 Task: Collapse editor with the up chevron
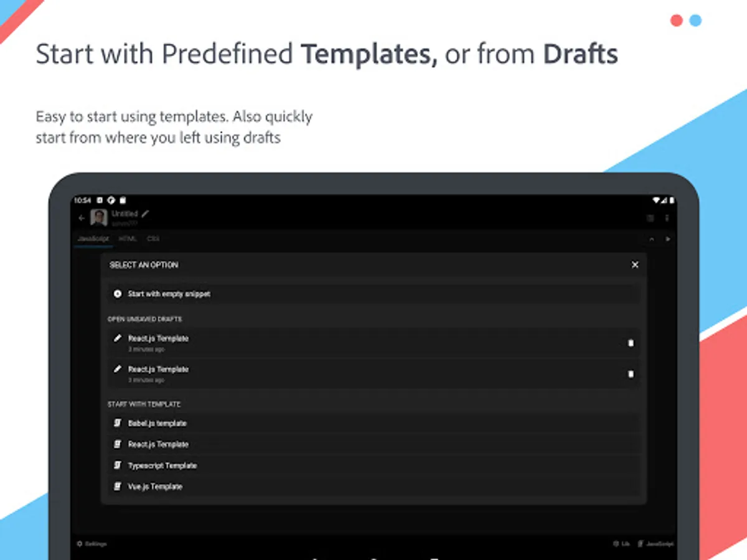pyautogui.click(x=652, y=239)
